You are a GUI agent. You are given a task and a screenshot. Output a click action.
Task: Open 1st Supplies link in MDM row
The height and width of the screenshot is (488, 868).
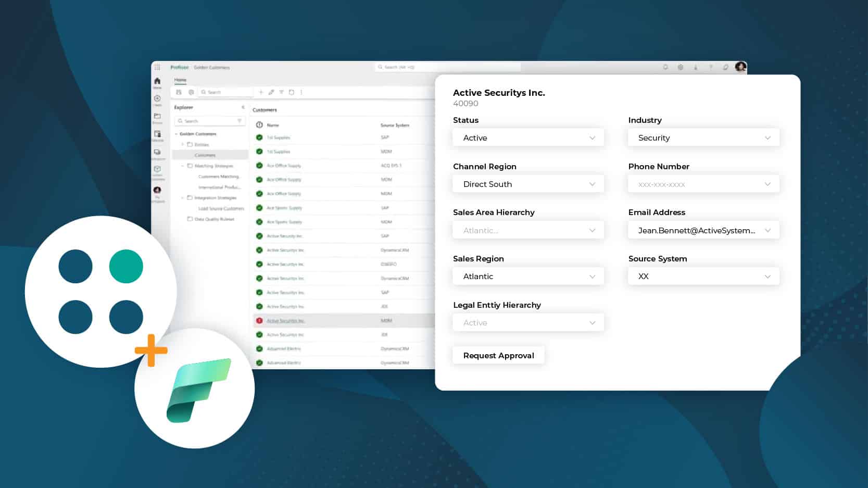(x=279, y=152)
